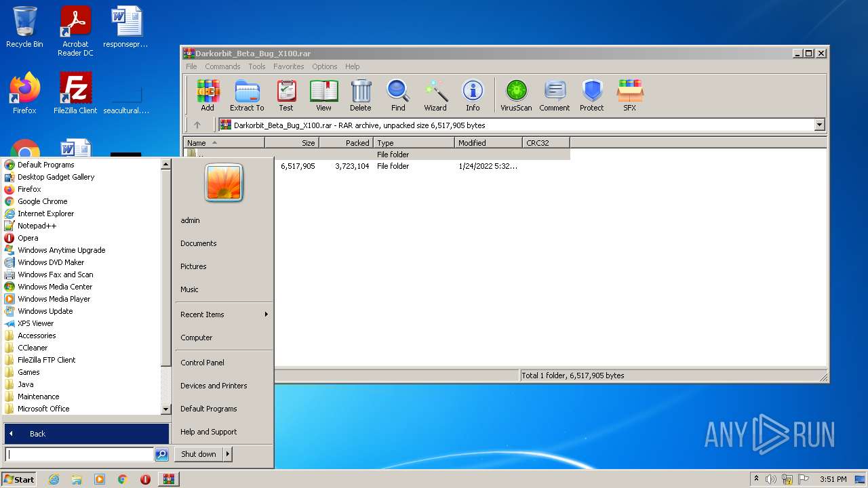The height and width of the screenshot is (488, 868).
Task: Click the Extract To toolbar icon
Action: [247, 95]
